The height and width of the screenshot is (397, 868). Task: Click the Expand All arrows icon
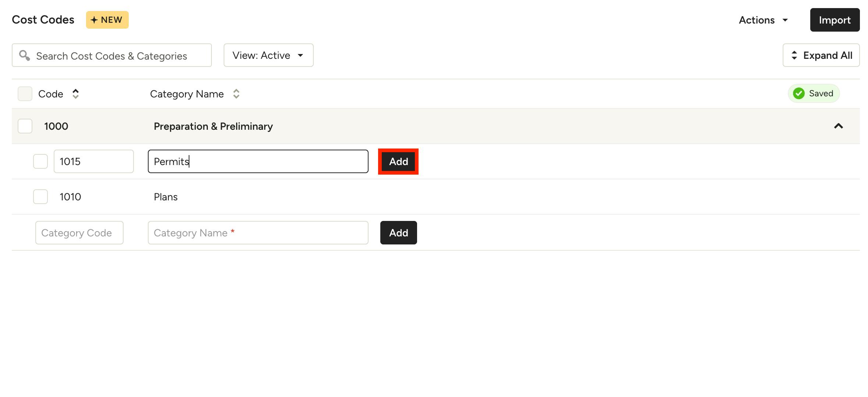point(794,56)
